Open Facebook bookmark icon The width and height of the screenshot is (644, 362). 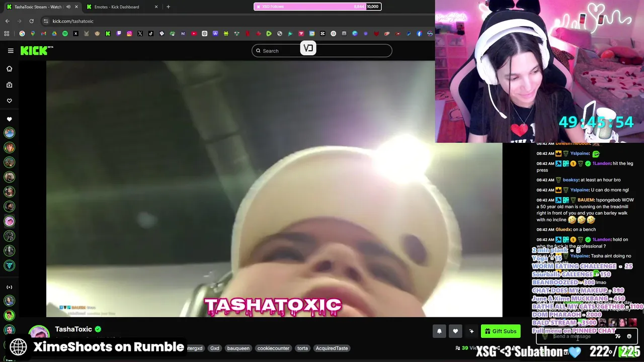point(419,34)
